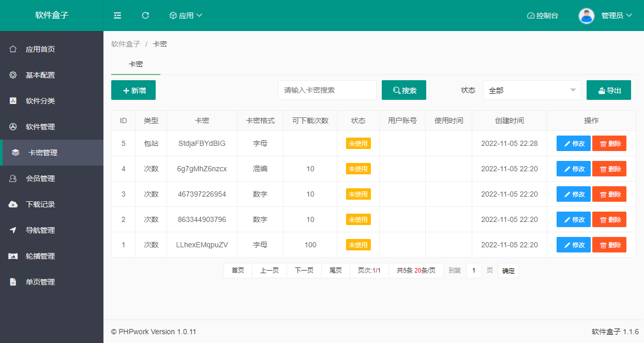Image resolution: width=644 pixels, height=343 pixels.
Task: Open 会员管理 menu item
Action: pyautogui.click(x=40, y=178)
